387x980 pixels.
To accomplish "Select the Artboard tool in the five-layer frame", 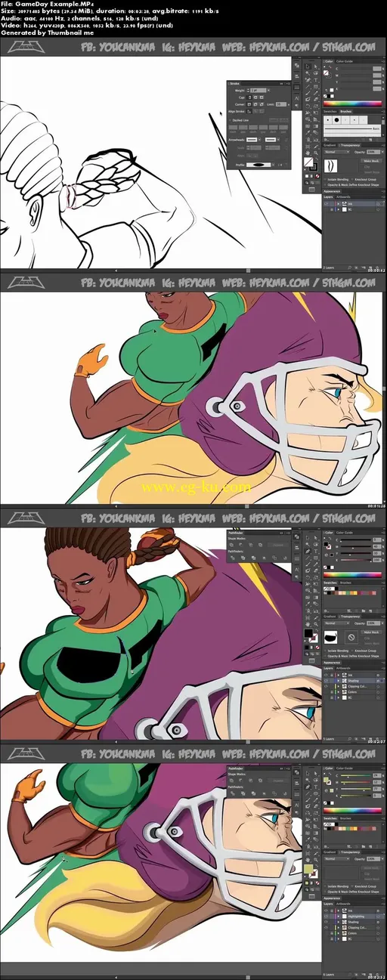I will (x=308, y=619).
